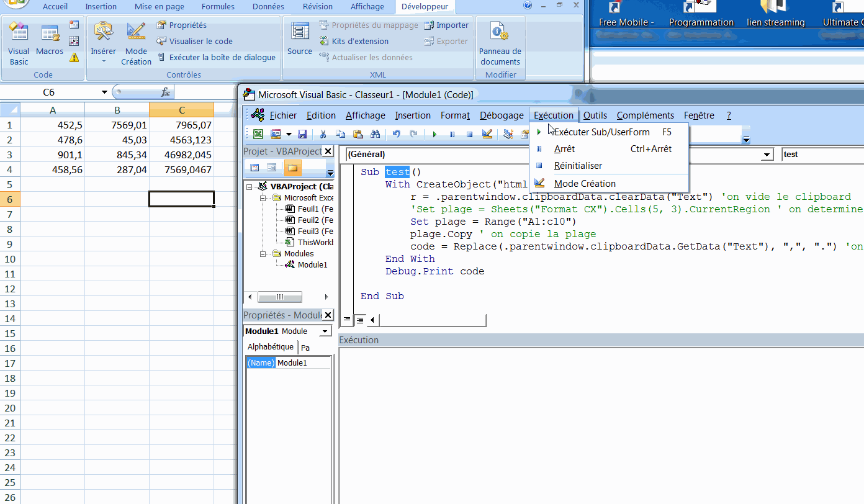Toggle Design Mode in VBA toolbar
The width and height of the screenshot is (864, 504).
(x=487, y=134)
